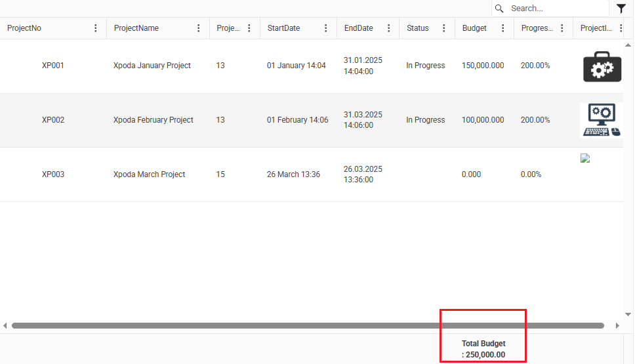Click 26 March 13:36 start date
This screenshot has width=635, height=364.
[x=293, y=174]
